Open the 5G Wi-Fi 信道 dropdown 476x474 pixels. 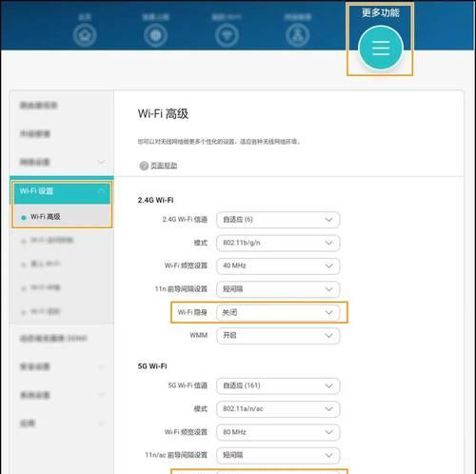(278, 385)
